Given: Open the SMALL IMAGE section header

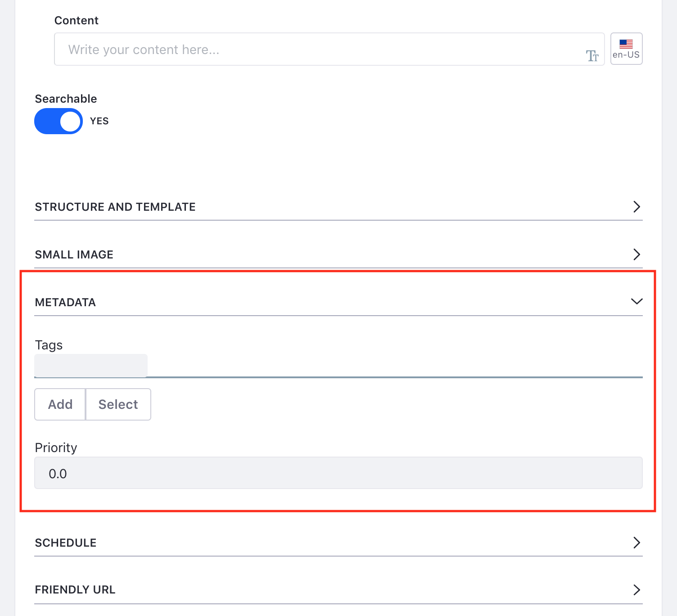Looking at the screenshot, I should 338,255.
